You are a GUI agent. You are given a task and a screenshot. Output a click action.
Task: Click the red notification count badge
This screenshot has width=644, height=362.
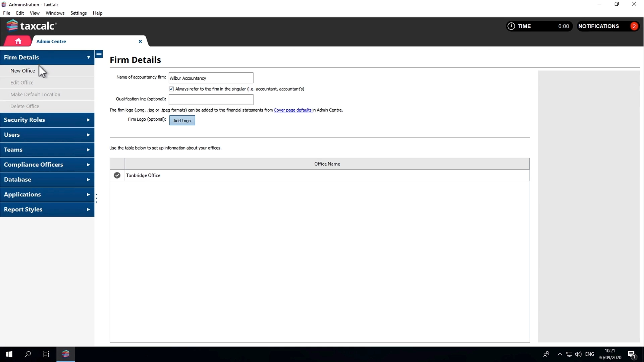634,26
